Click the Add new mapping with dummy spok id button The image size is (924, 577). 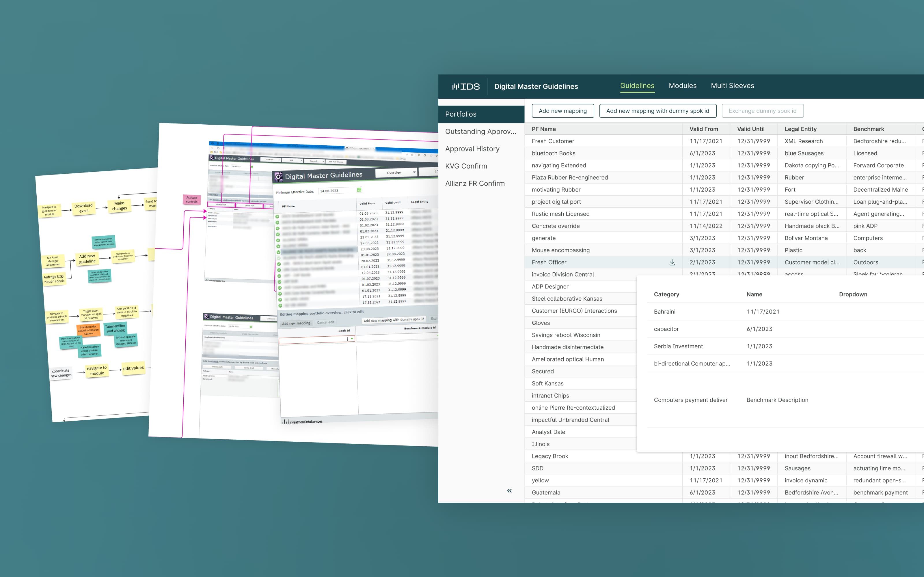(658, 111)
